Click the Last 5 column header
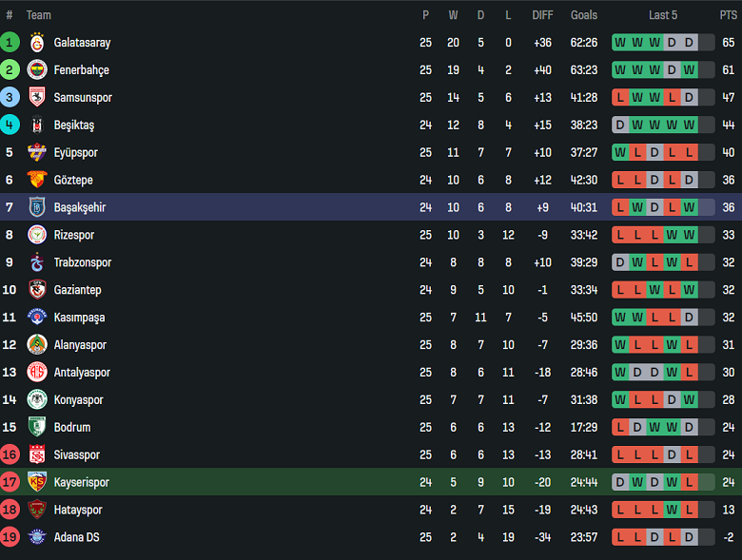 (663, 15)
